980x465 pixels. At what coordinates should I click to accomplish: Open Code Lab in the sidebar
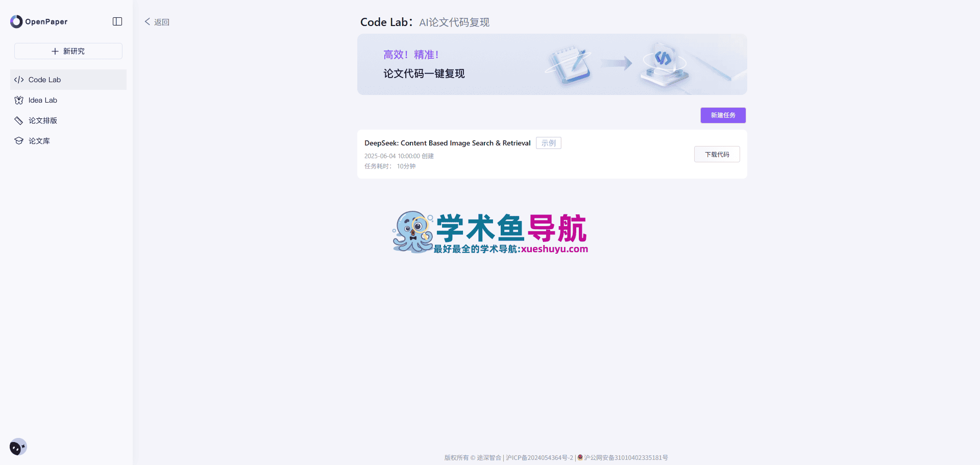(68, 80)
